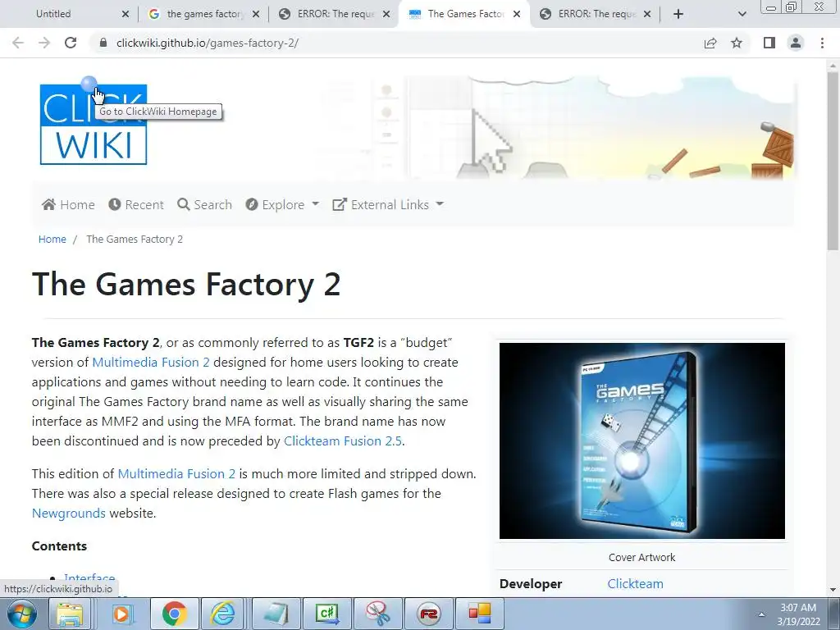Close the 'the games factory' Google tab
This screenshot has width=840, height=630.
click(x=256, y=14)
